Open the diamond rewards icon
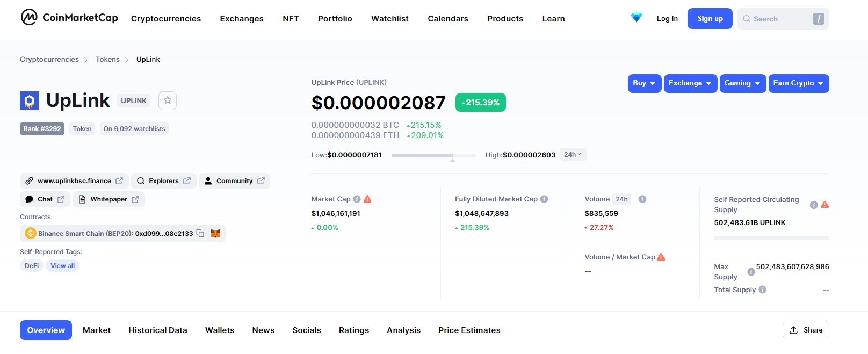Screen dimensions: 868x354 tap(636, 18)
